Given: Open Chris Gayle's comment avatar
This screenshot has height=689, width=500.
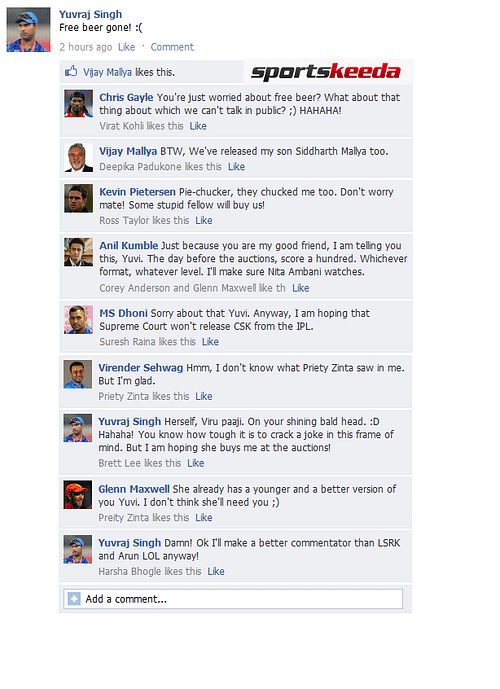Looking at the screenshot, I should coord(79,103).
